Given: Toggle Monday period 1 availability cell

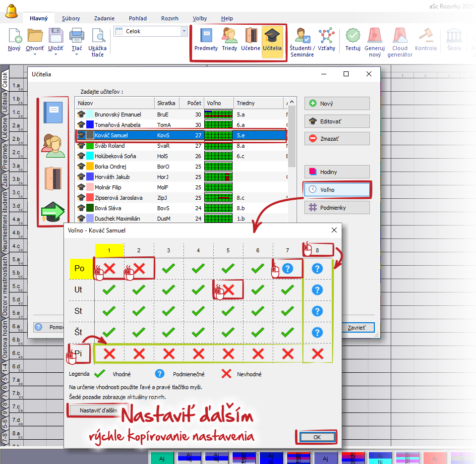Looking at the screenshot, I should 109,269.
